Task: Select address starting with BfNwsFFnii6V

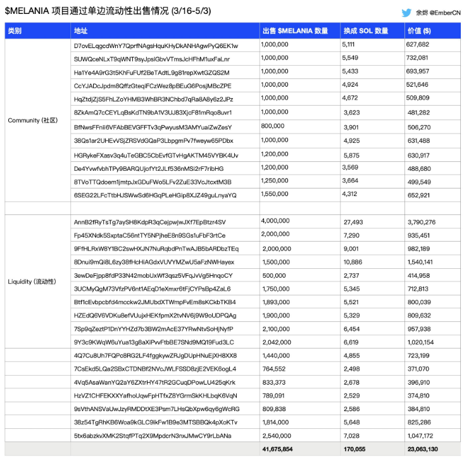Action: coord(153,127)
